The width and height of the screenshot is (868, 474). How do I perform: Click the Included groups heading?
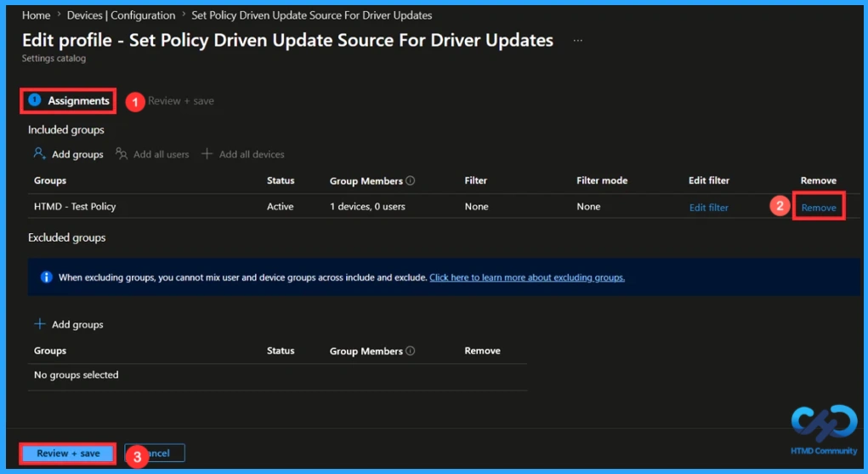tap(66, 129)
